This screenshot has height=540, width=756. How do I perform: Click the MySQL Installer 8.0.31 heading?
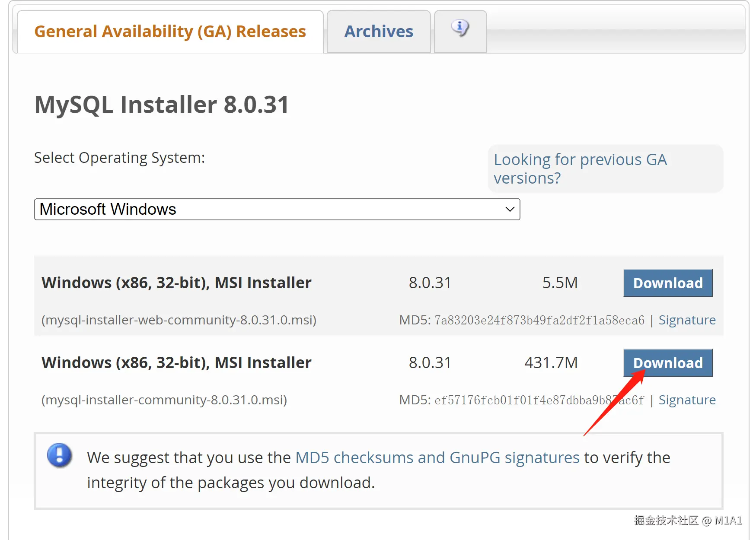(162, 105)
